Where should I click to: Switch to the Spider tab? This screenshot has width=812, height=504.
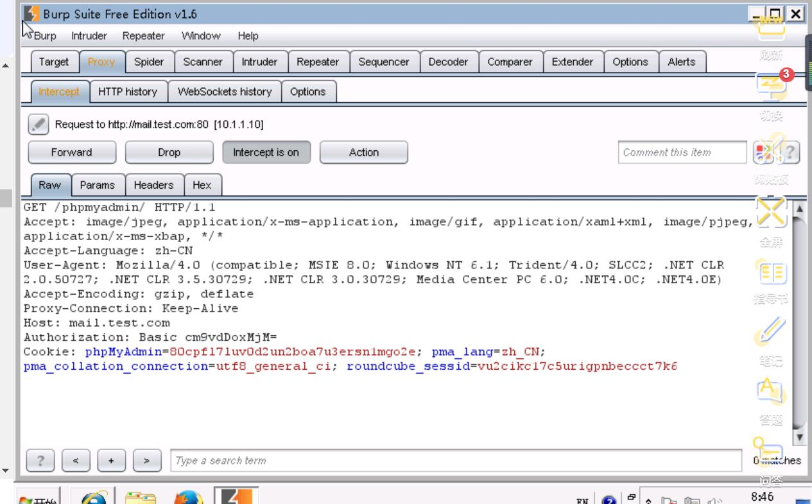coord(149,62)
